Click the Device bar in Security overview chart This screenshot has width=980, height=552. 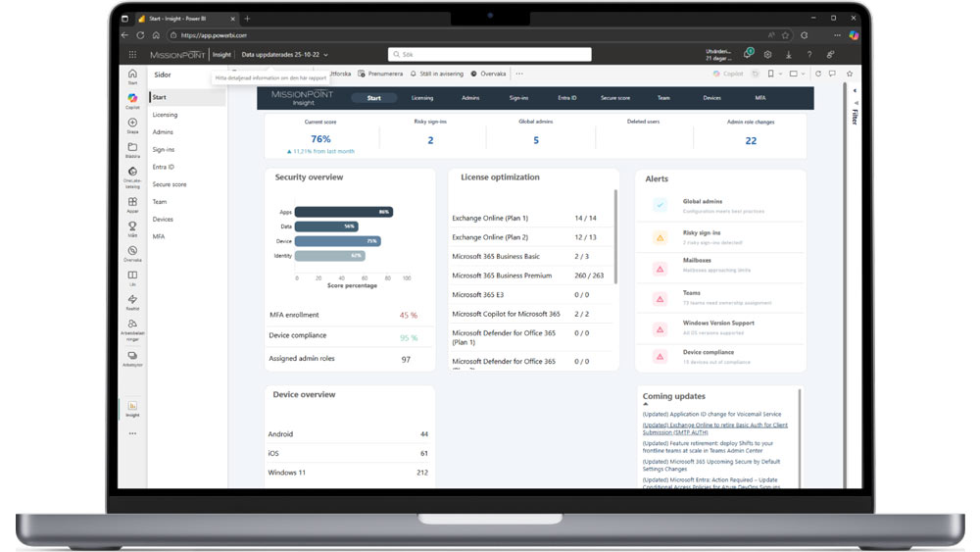point(337,241)
